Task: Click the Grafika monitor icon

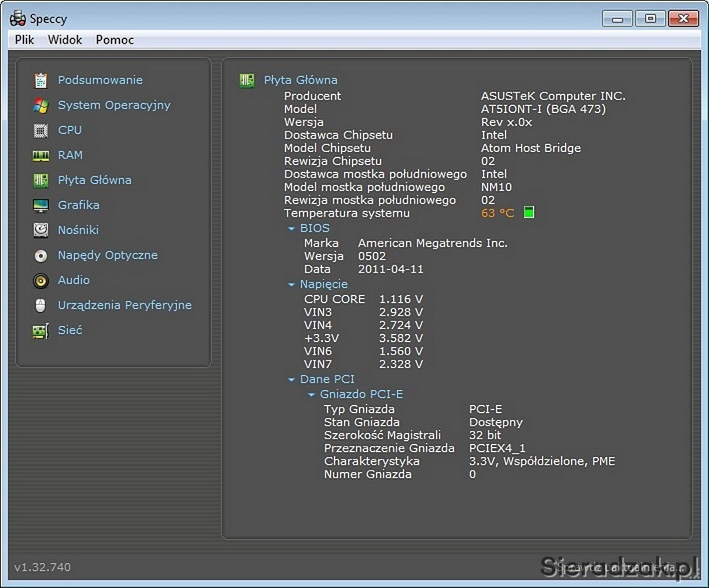Action: point(41,206)
